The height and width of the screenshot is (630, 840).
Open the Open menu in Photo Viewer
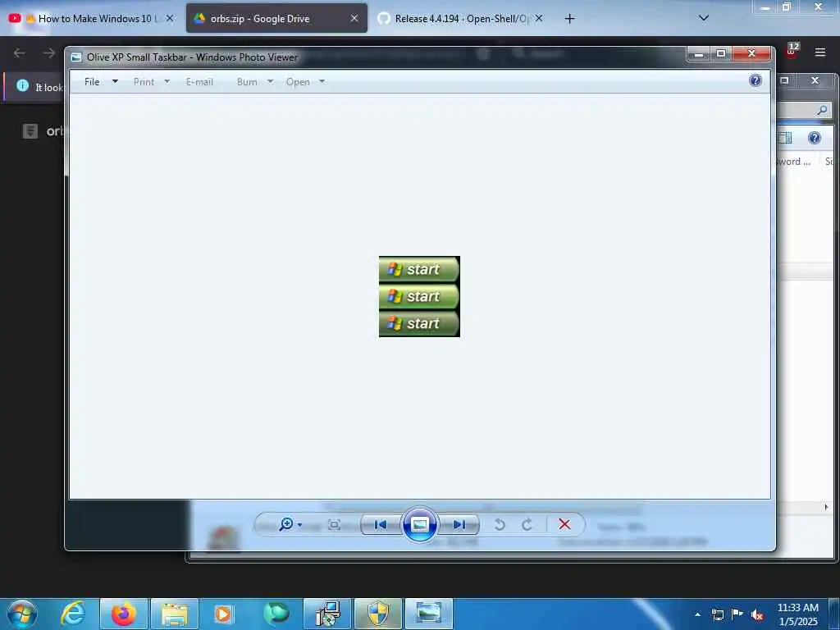[298, 82]
